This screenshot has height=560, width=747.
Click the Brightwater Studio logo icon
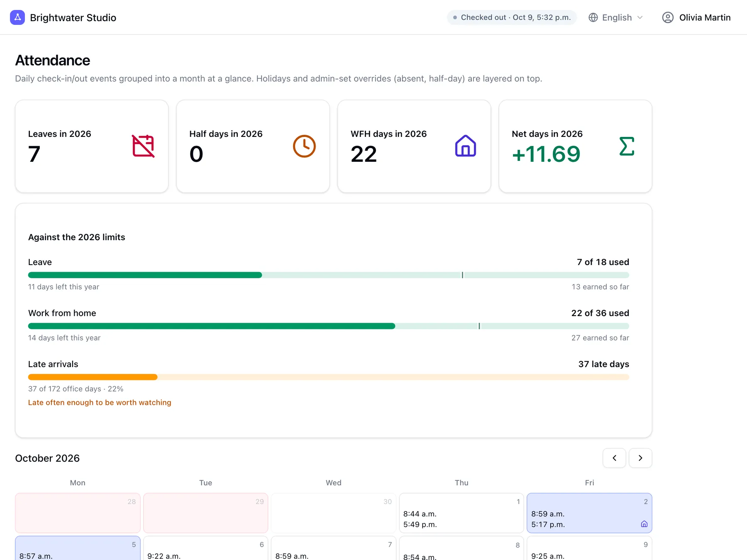[17, 17]
